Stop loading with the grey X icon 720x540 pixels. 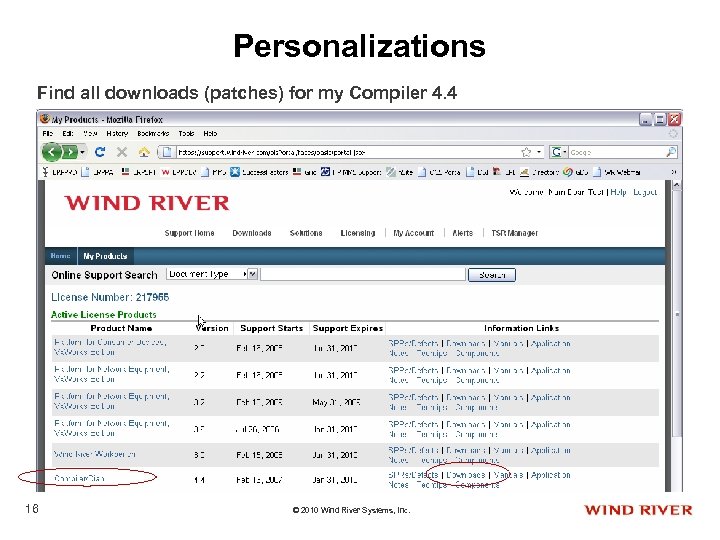(x=122, y=152)
